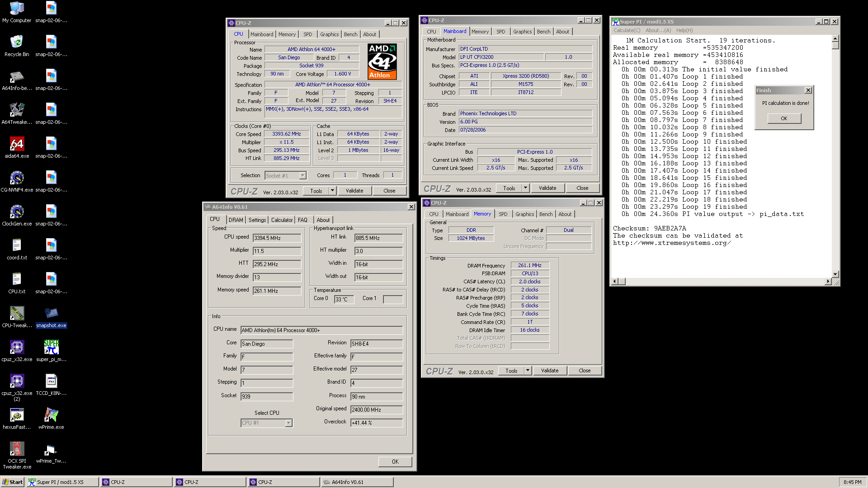
Task: Open Calculator tab in A64Info
Action: (x=282, y=220)
